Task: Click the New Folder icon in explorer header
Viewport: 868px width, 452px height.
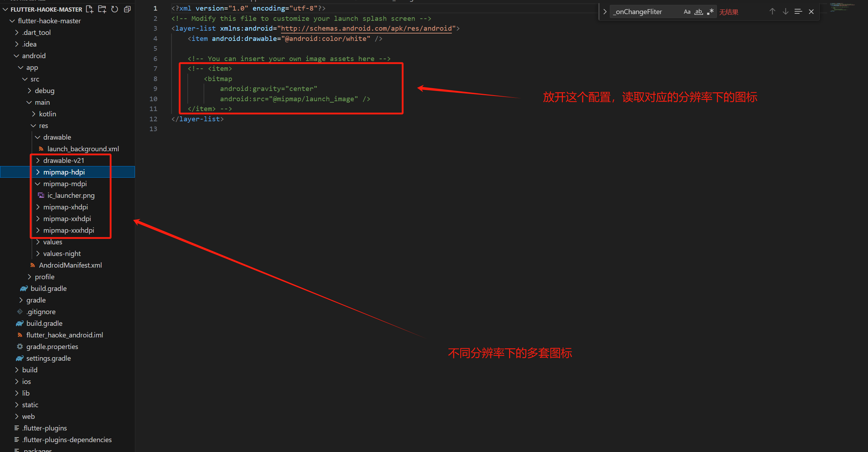Action: coord(102,9)
